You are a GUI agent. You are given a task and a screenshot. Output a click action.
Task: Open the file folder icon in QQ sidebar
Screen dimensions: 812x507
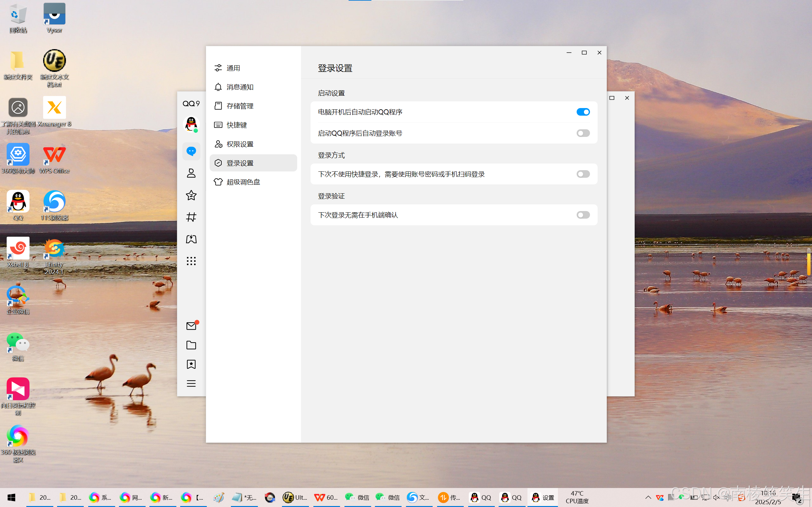[191, 345]
